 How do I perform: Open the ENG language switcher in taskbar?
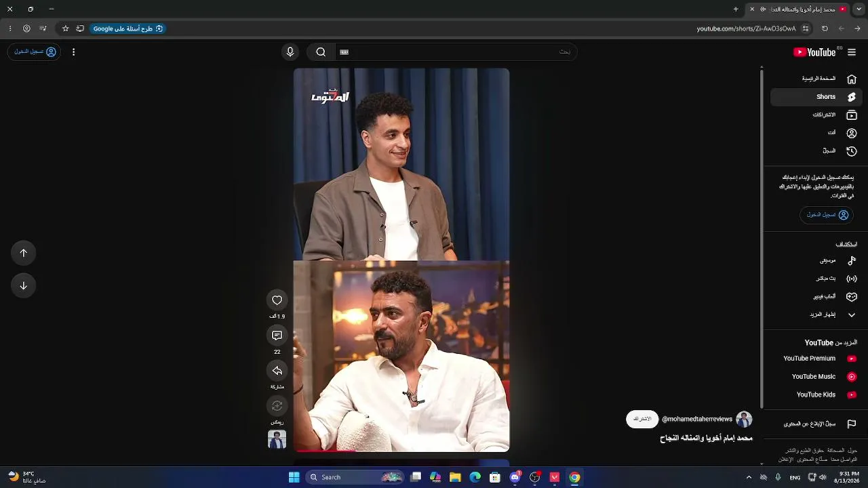[795, 477]
